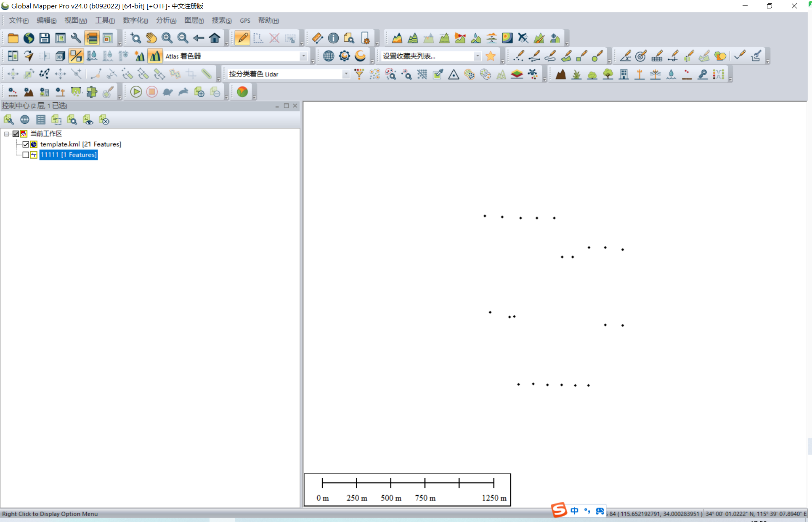Click the Lidar filter funnel icon

359,75
